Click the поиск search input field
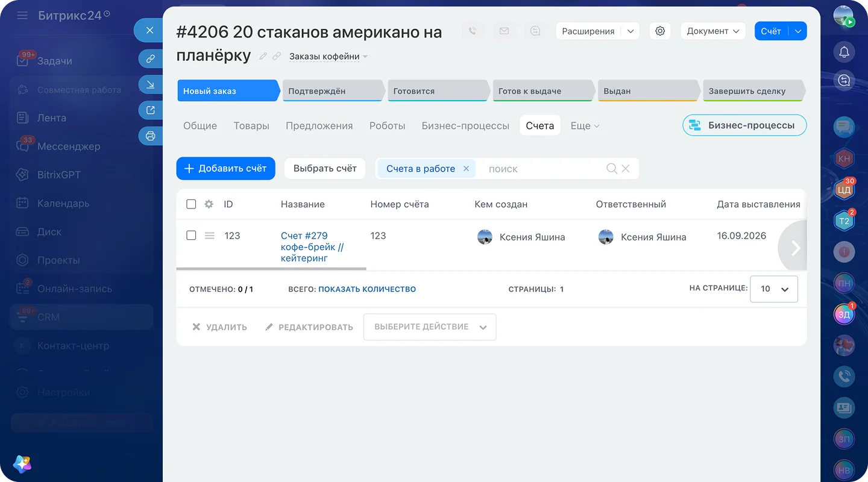Viewport: 868px width, 482px height. pos(542,169)
